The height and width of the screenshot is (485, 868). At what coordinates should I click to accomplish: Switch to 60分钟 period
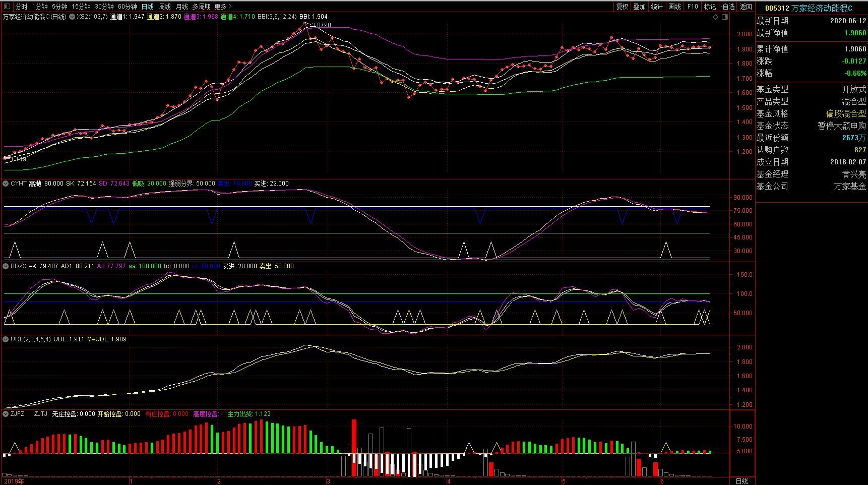(128, 7)
